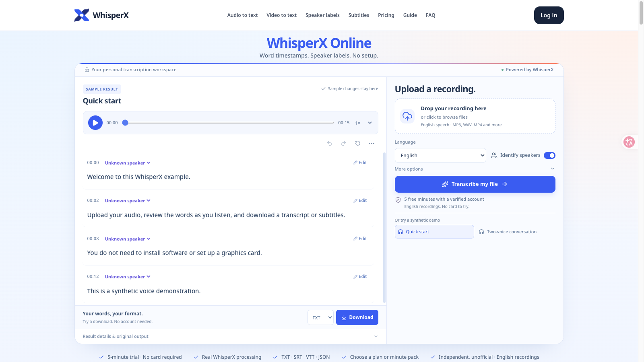Open the FAQ link
This screenshot has height=362, width=644.
(x=431, y=15)
